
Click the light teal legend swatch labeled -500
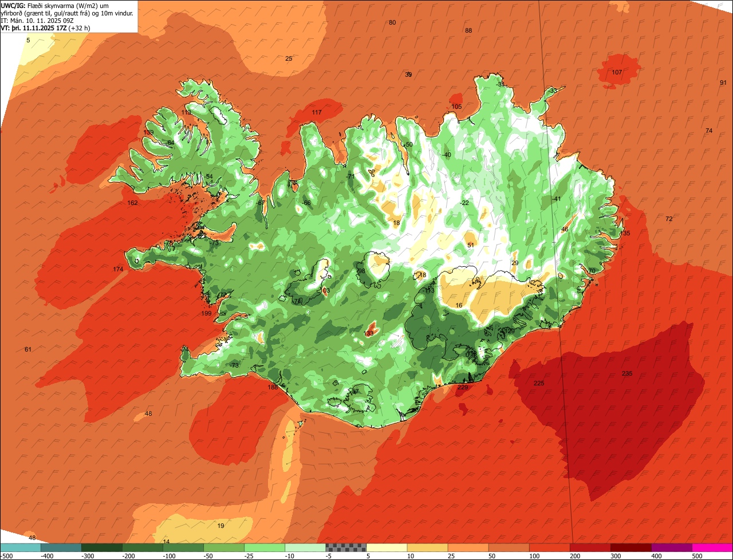(21, 547)
